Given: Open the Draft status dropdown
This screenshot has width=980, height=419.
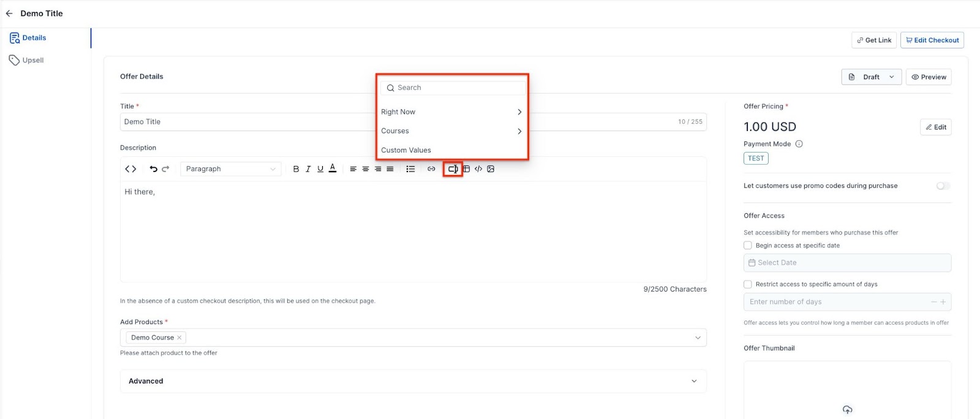Looking at the screenshot, I should 871,77.
